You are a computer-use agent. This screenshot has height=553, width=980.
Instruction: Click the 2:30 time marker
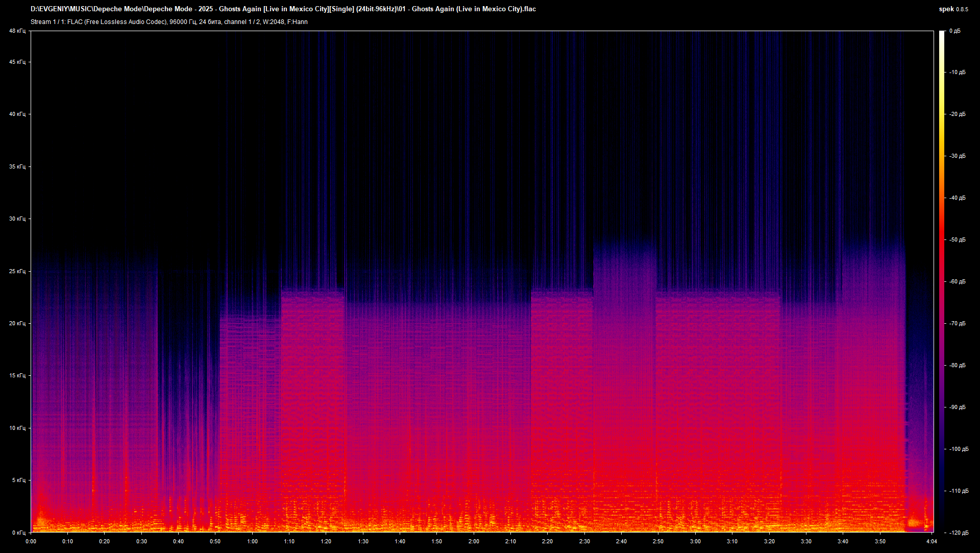coord(584,541)
